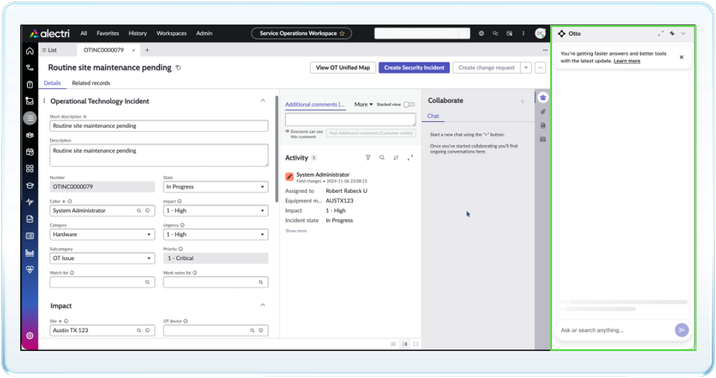
Task: Click the Learn more link in Otto
Action: pos(627,61)
